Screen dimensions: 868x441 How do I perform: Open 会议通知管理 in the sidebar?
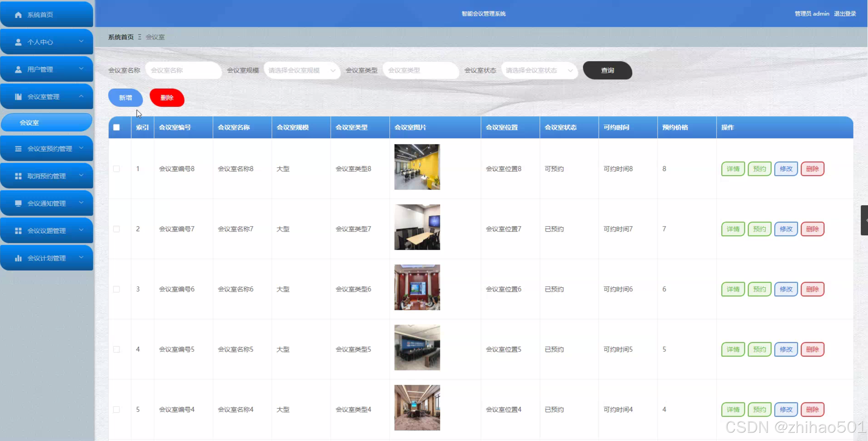pos(47,204)
